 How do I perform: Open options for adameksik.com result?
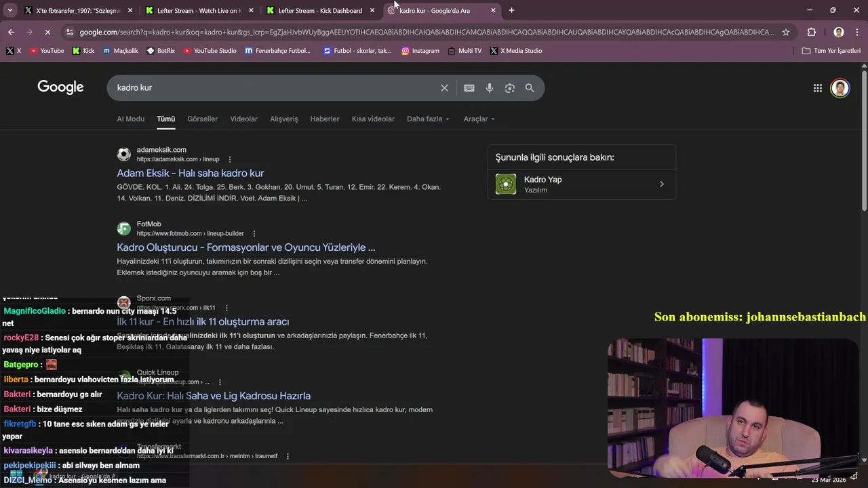(x=230, y=159)
